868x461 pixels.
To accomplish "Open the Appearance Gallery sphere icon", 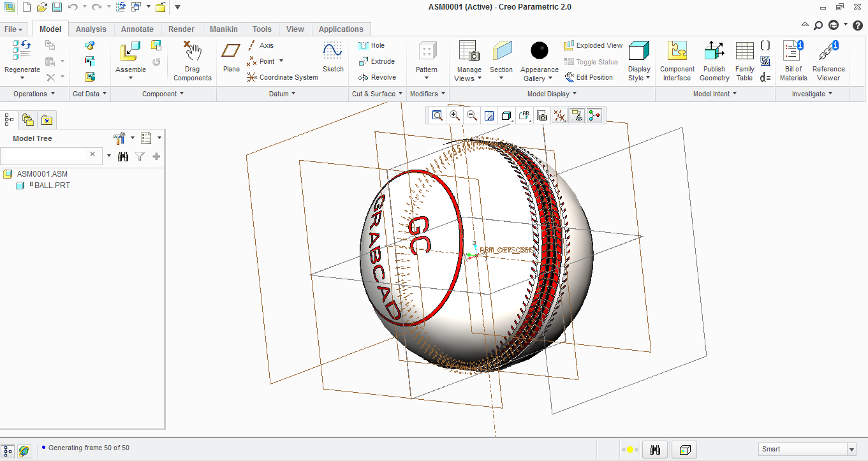I will click(x=540, y=50).
